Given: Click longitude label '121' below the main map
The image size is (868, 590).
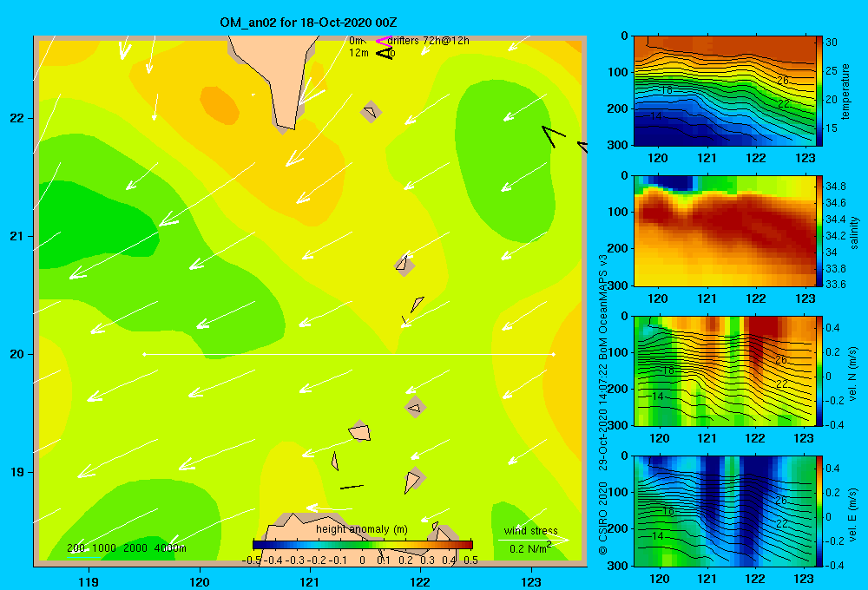Looking at the screenshot, I should (x=310, y=581).
